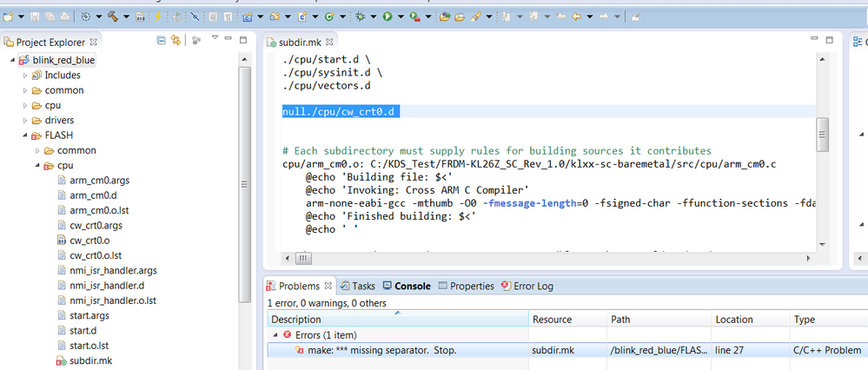The height and width of the screenshot is (370, 868).
Task: Click the Save disk icon
Action: pyautogui.click(x=35, y=17)
